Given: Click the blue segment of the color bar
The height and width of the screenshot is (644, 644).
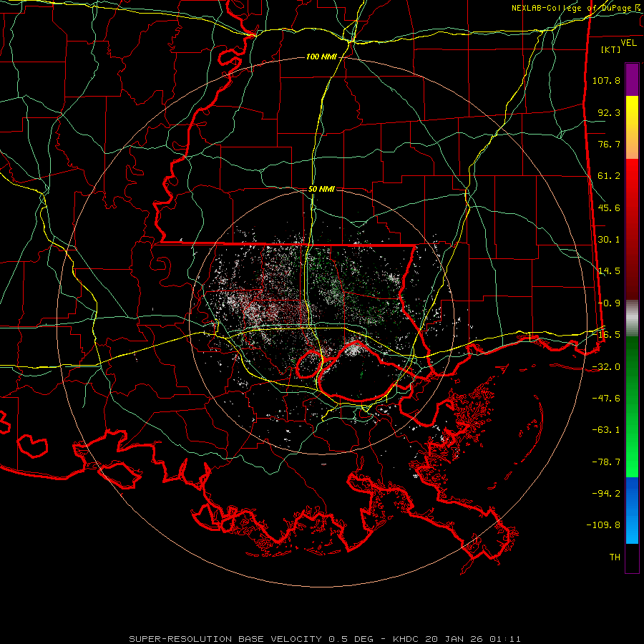Looking at the screenshot, I should tap(632, 510).
